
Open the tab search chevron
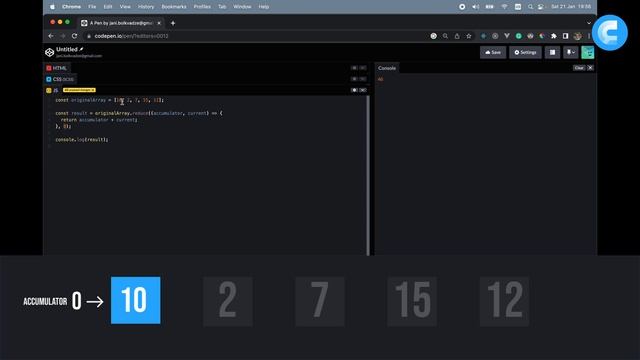589,23
